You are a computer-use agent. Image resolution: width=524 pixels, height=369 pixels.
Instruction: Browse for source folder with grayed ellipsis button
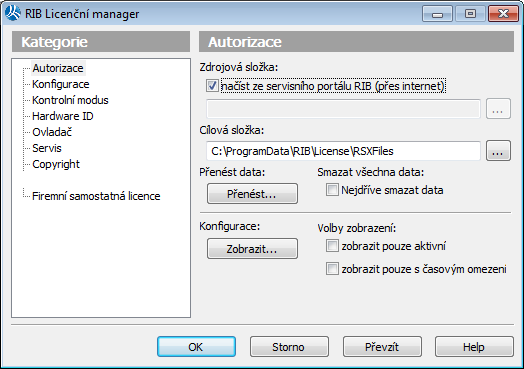click(498, 109)
